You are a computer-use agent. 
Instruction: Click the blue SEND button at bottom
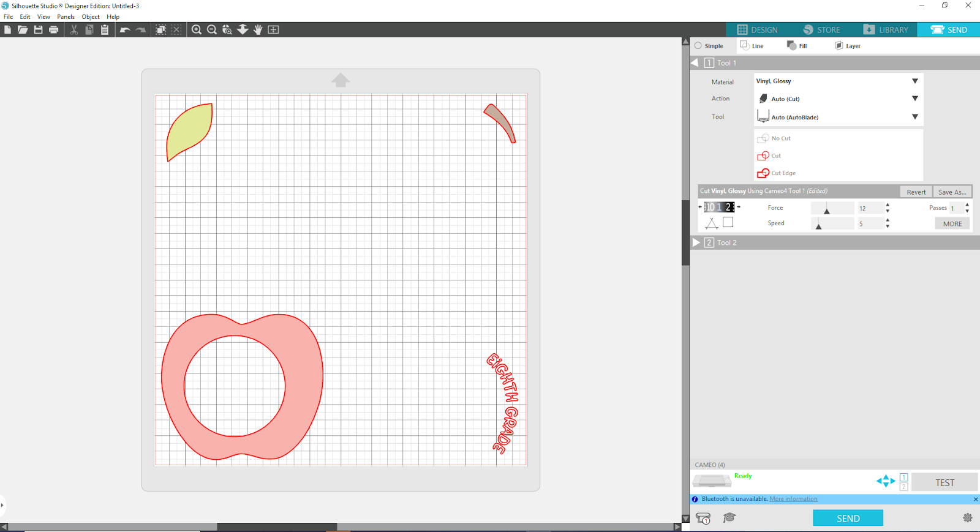(848, 518)
